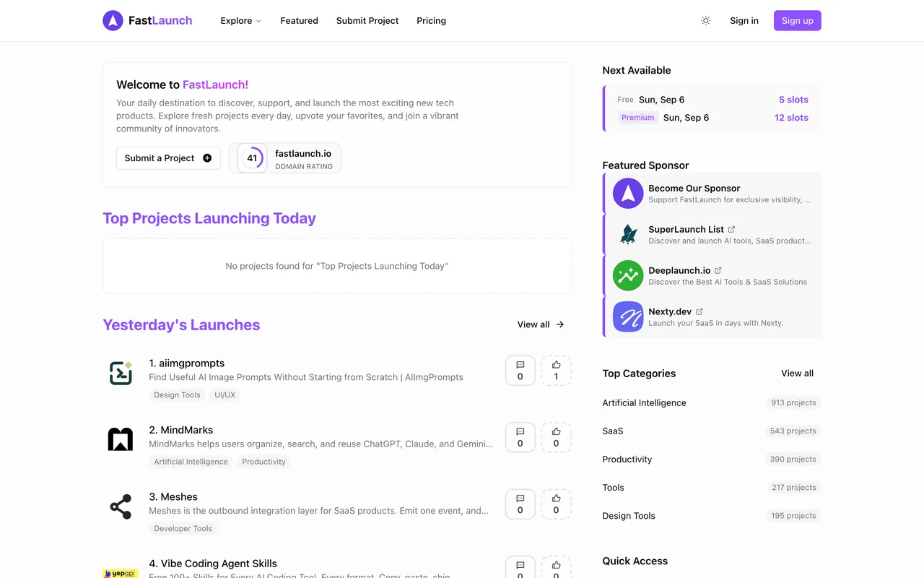Click the comment icon for MindMarks
The height and width of the screenshot is (578, 924).
(520, 437)
